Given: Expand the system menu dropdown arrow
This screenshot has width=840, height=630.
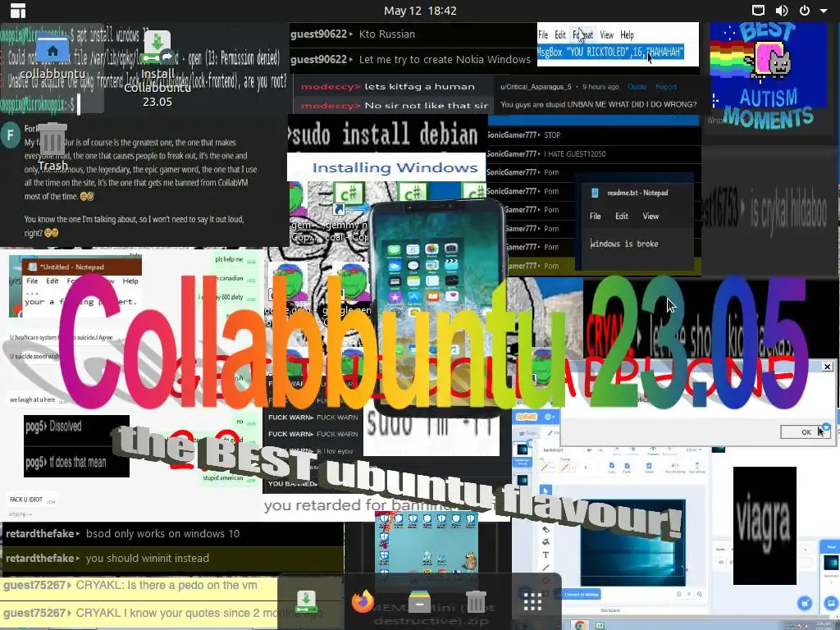Looking at the screenshot, I should [x=824, y=11].
